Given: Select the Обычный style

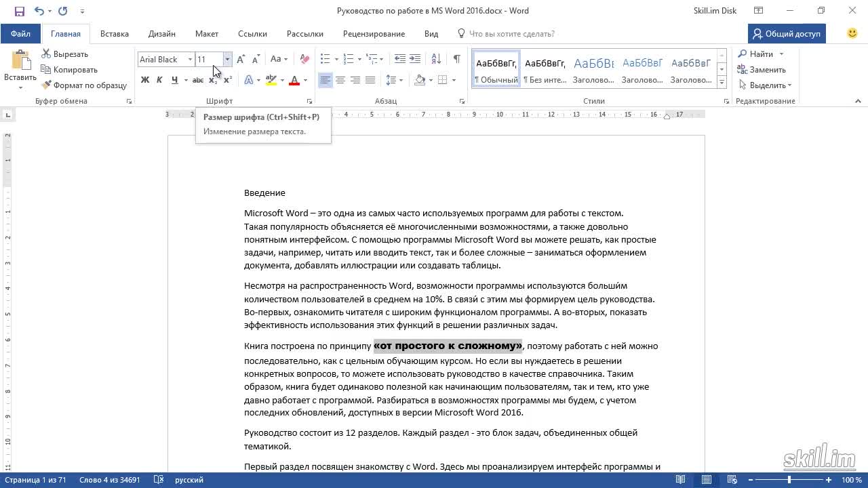Looking at the screenshot, I should point(496,68).
